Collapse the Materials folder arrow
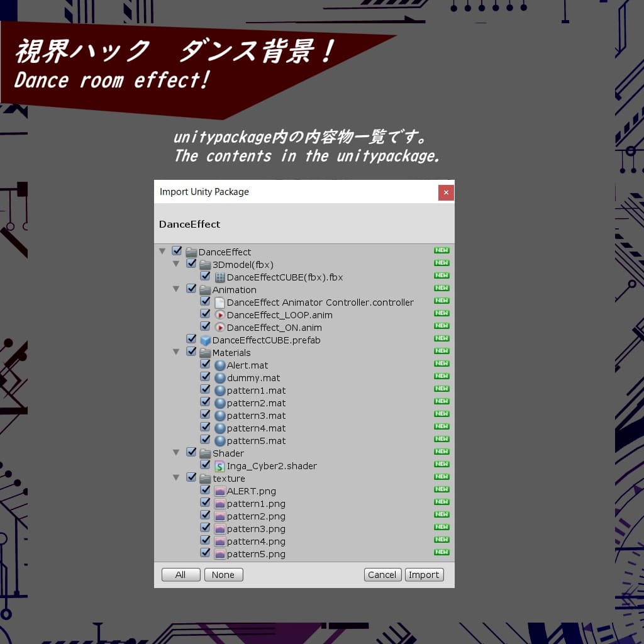This screenshot has width=644, height=644. coord(176,352)
